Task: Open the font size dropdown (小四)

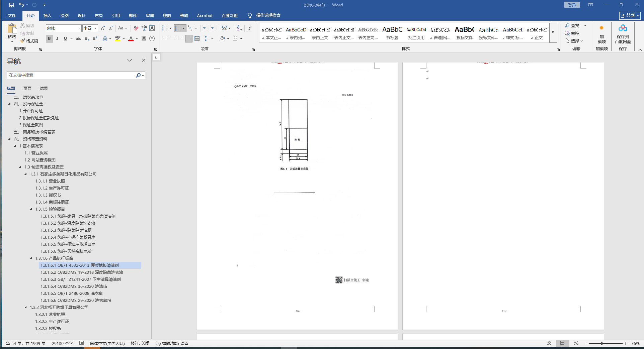Action: pyautogui.click(x=95, y=28)
